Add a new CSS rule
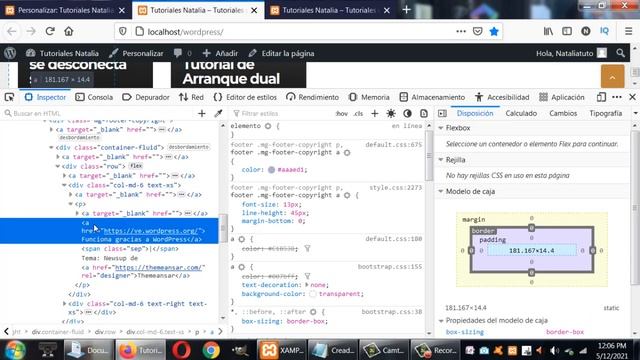 click(375, 113)
